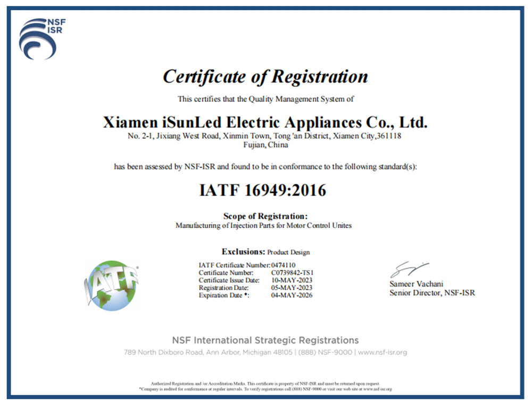Click the "IATF Certificate Number:" label
Image resolution: width=532 pixels, height=406 pixels.
click(x=235, y=265)
